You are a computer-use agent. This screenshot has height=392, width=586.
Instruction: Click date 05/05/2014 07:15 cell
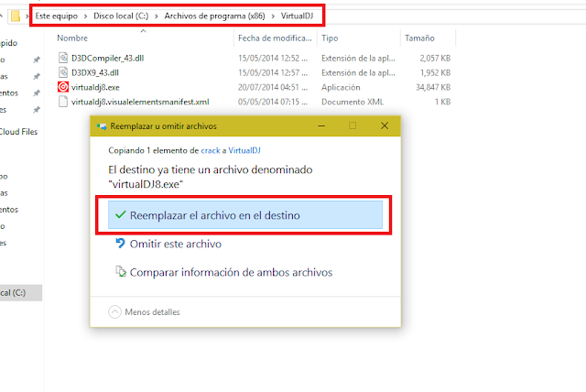click(273, 102)
